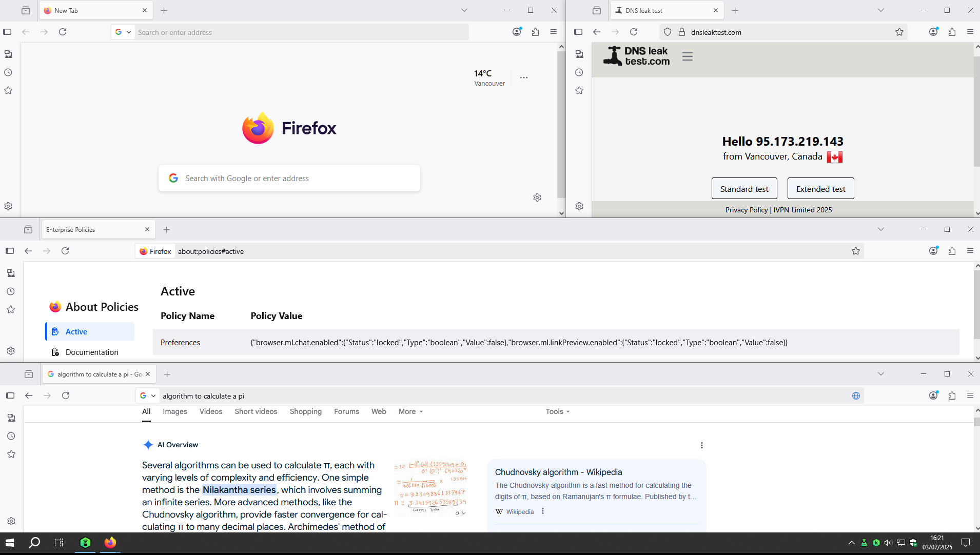Open account menu in New Tab window

click(517, 32)
